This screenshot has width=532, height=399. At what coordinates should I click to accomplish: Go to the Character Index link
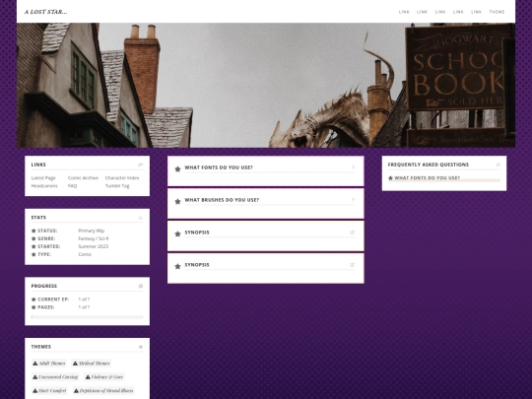(122, 177)
